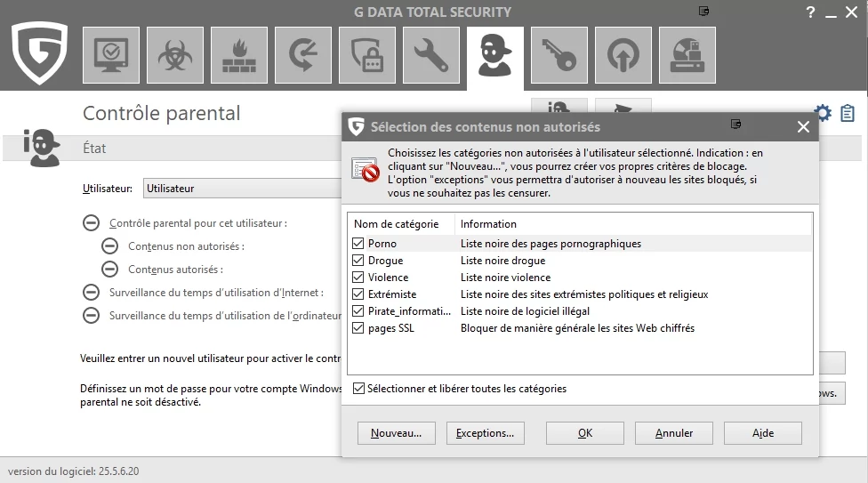Click status circle for Contenus autorisés

click(109, 270)
